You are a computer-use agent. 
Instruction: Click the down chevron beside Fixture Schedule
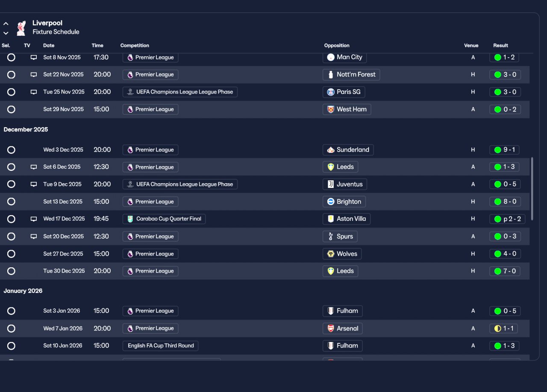pyautogui.click(x=6, y=33)
